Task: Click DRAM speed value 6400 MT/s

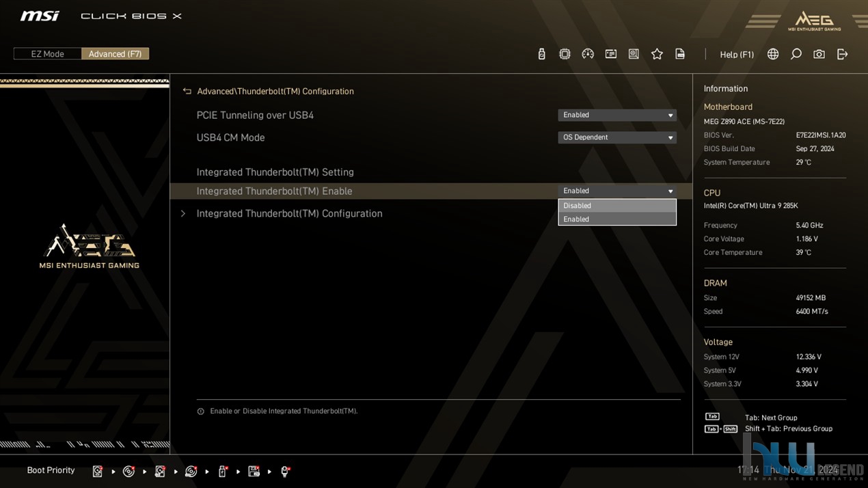Action: point(811,312)
